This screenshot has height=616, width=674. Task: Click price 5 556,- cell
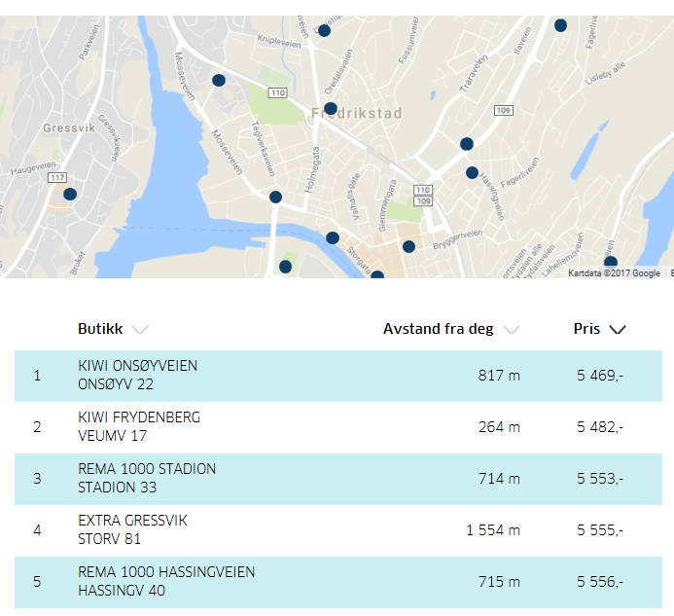coord(600,582)
